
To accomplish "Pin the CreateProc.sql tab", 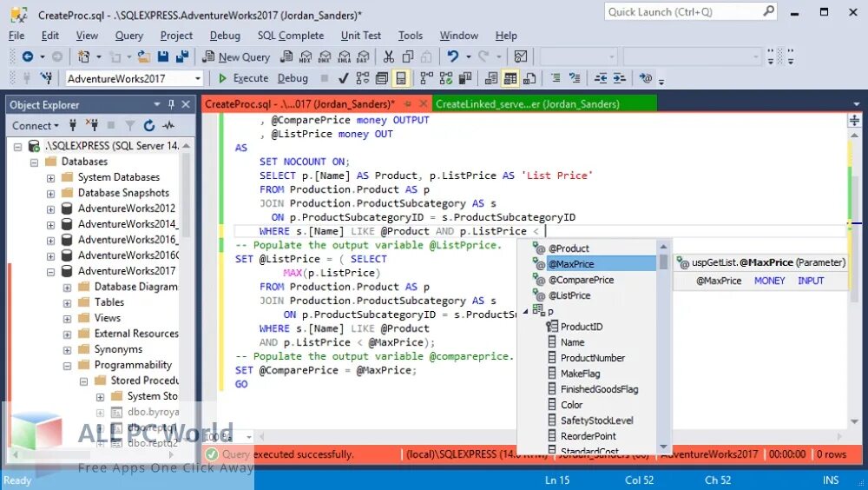I will [408, 103].
